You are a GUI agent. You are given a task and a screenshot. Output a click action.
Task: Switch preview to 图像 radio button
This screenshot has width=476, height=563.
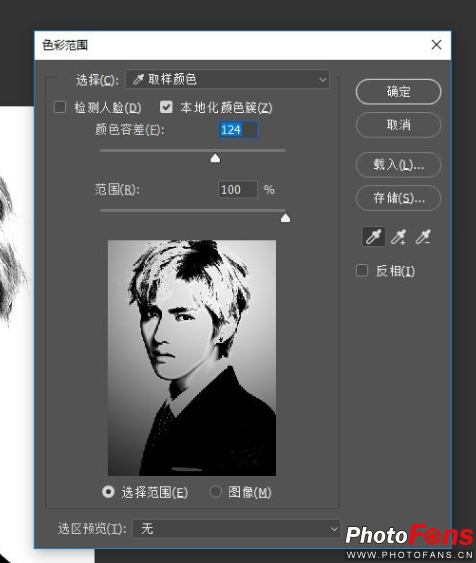point(215,492)
